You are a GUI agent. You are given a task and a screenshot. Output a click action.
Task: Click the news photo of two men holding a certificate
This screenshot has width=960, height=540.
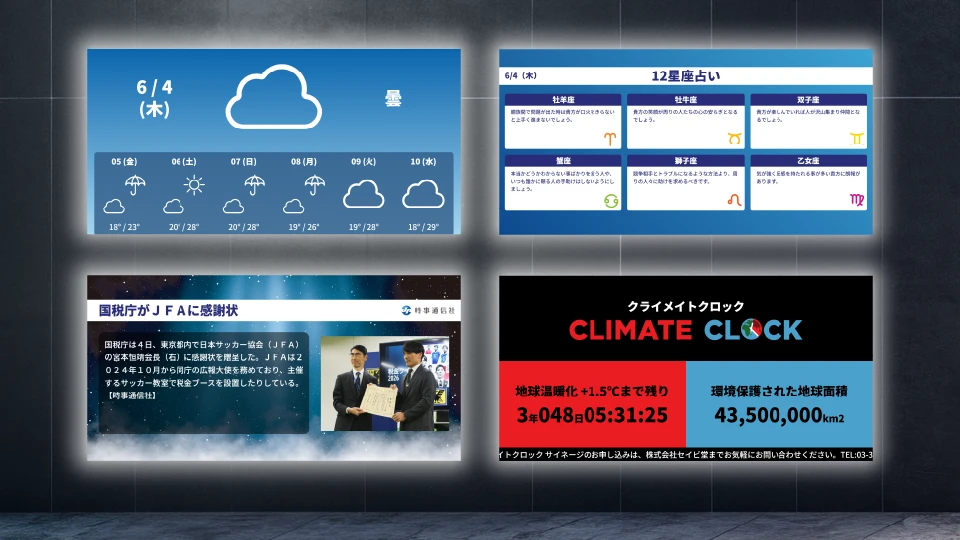385,383
